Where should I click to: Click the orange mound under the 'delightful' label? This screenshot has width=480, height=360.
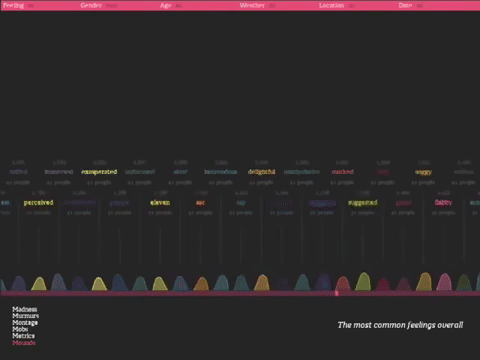262,283
